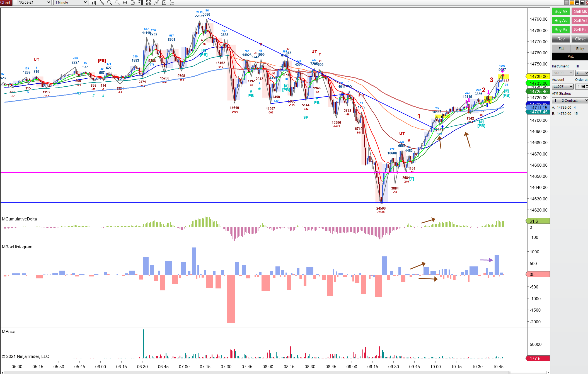The width and height of the screenshot is (588, 374).
Task: Click the light blue 14711.15 price marker
Action: pos(538,108)
